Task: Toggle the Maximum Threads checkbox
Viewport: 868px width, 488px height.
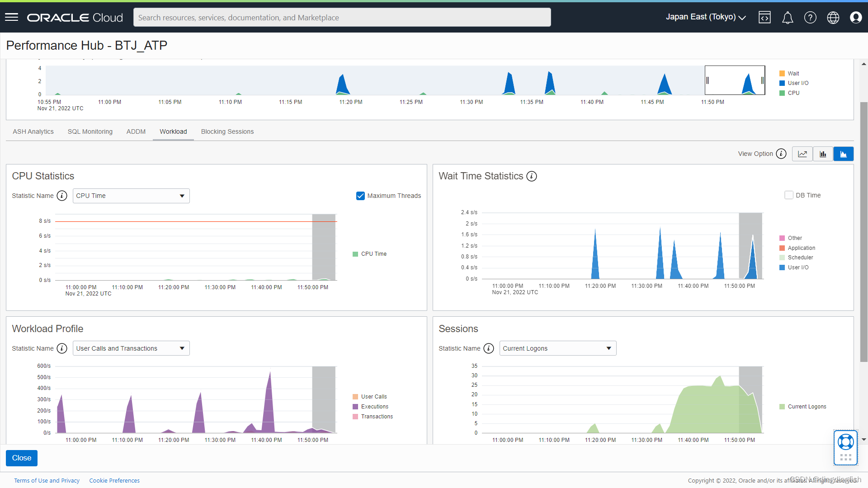Action: [360, 196]
